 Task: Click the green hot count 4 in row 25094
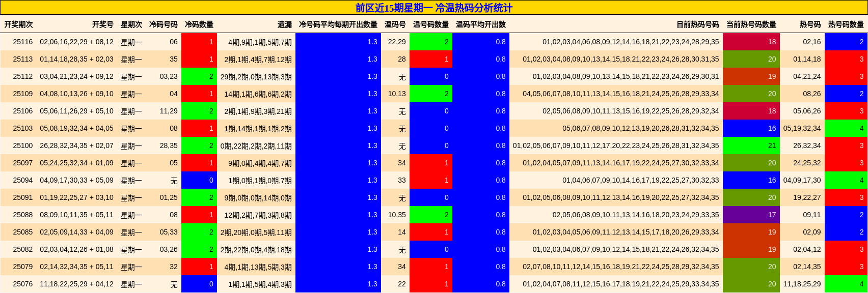click(846, 180)
